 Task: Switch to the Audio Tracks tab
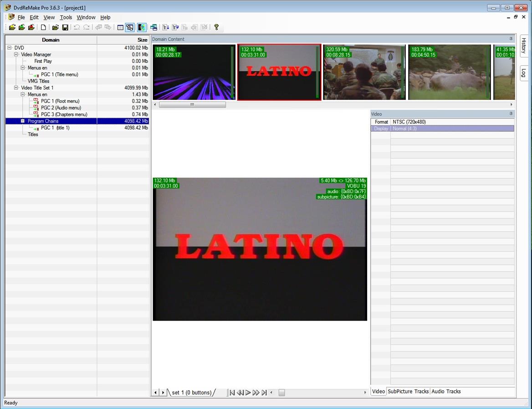tap(446, 391)
